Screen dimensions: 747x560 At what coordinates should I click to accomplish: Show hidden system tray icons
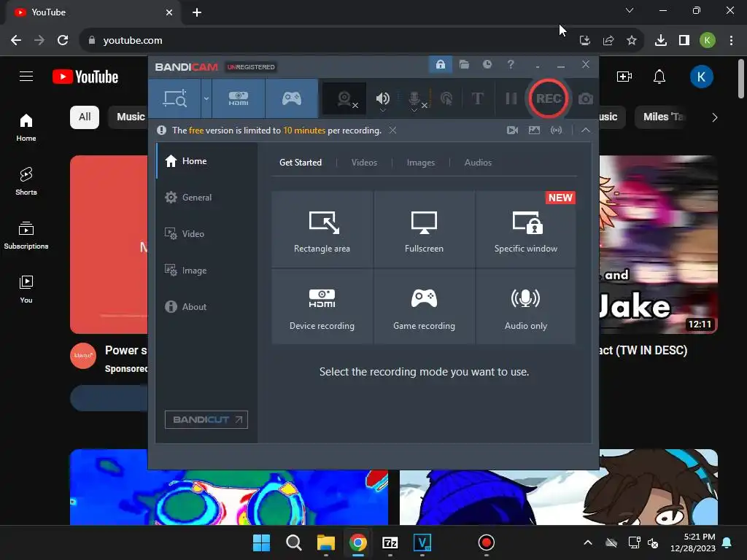pyautogui.click(x=588, y=542)
